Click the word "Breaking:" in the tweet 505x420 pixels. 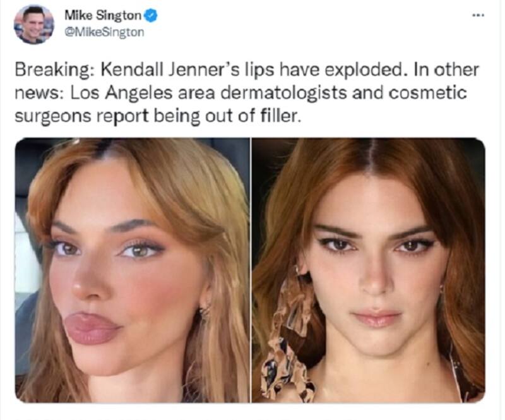(x=47, y=70)
